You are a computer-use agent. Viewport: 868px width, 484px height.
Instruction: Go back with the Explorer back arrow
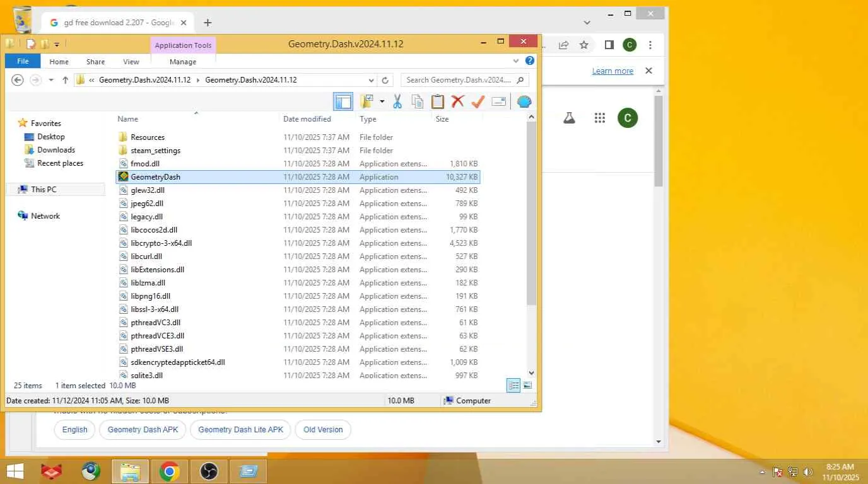coord(18,80)
